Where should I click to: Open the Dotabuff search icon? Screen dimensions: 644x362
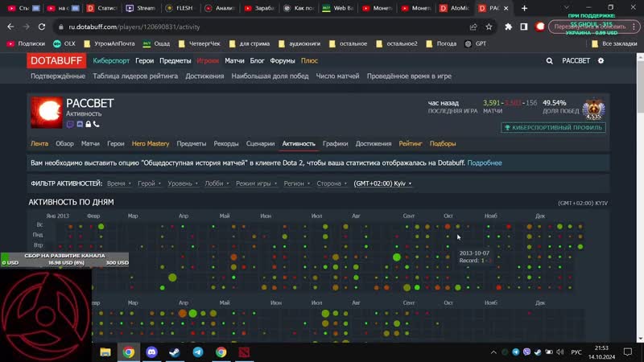(549, 61)
